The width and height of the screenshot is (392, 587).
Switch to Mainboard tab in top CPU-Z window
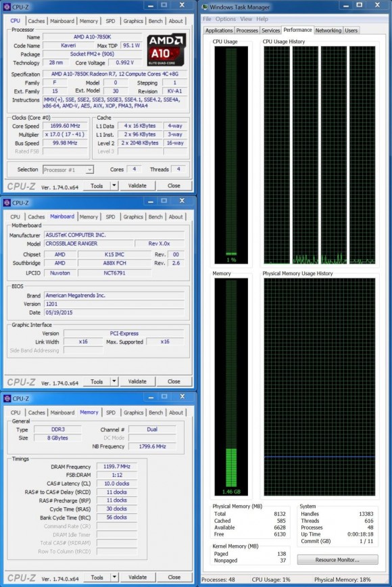pos(62,21)
